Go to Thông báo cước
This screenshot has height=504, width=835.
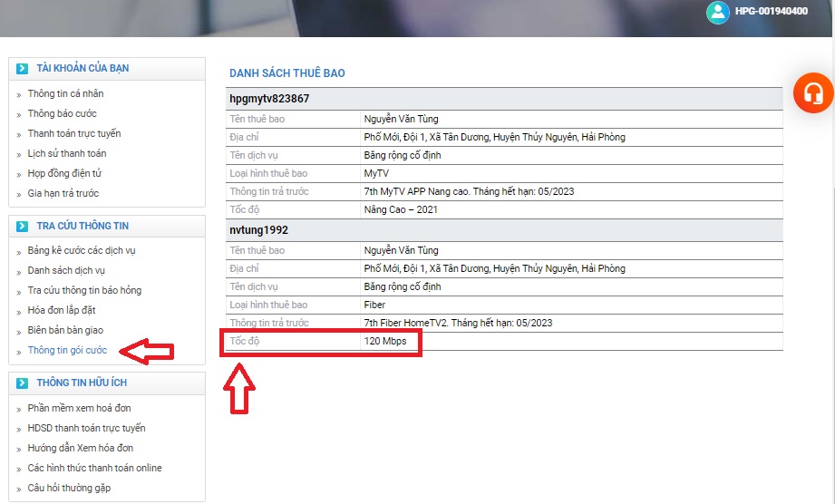(62, 113)
